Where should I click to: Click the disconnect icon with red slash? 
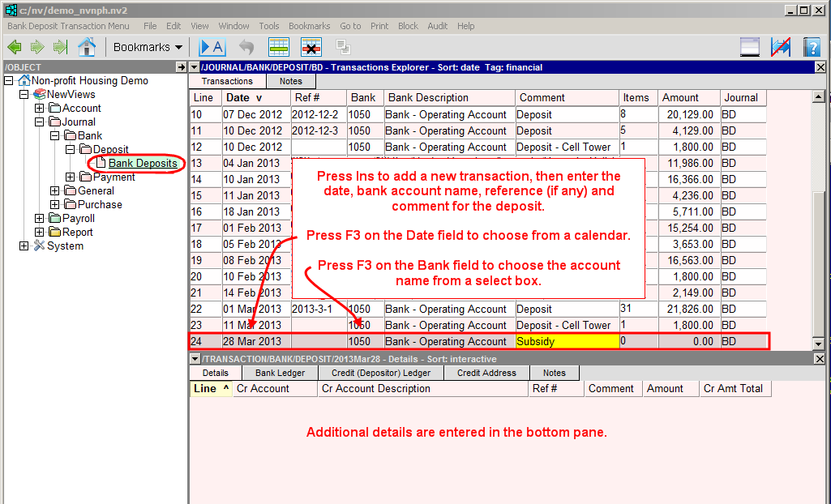tap(780, 46)
